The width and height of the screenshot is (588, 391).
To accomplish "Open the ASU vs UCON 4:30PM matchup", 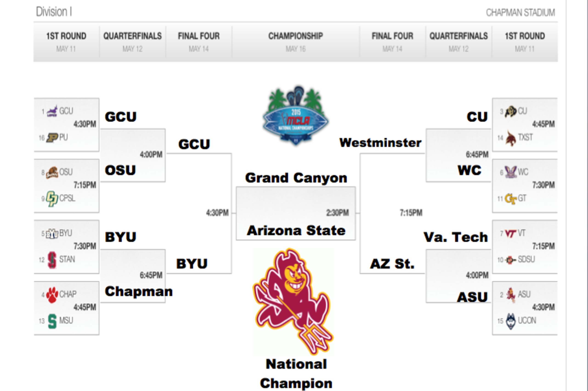I will click(525, 308).
